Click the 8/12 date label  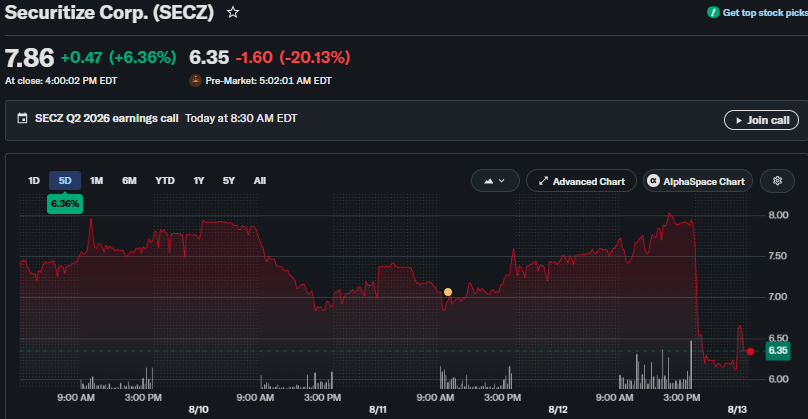click(x=558, y=410)
